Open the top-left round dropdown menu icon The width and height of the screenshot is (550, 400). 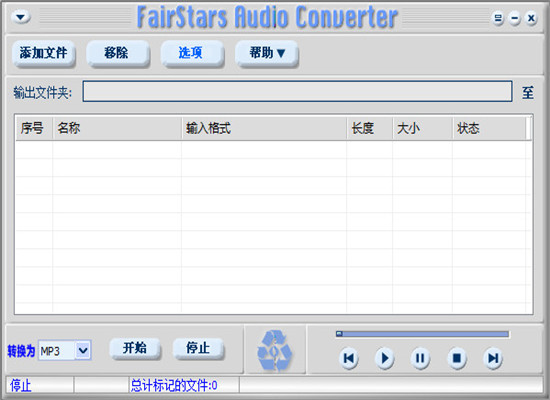coord(21,17)
